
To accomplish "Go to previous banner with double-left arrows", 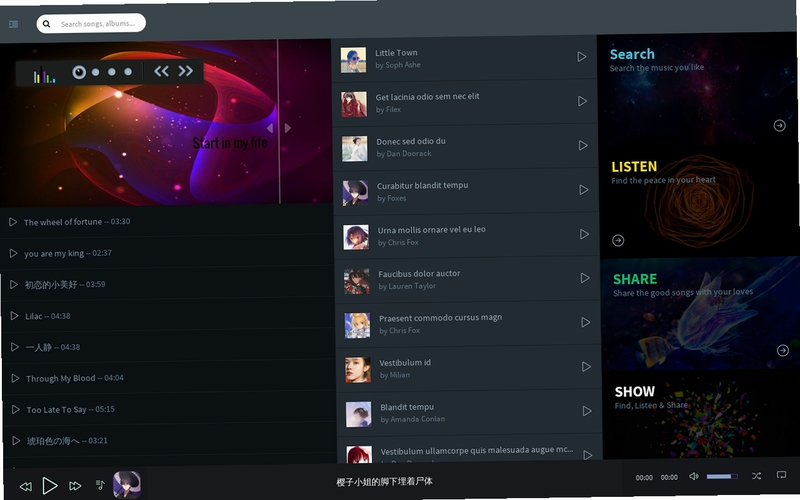I will tap(161, 71).
